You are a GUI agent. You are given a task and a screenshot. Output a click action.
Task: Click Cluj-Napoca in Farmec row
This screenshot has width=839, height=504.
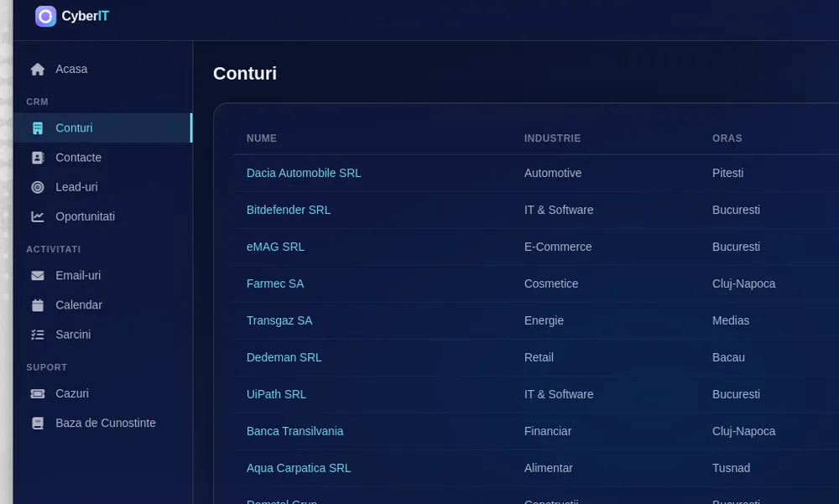click(743, 283)
